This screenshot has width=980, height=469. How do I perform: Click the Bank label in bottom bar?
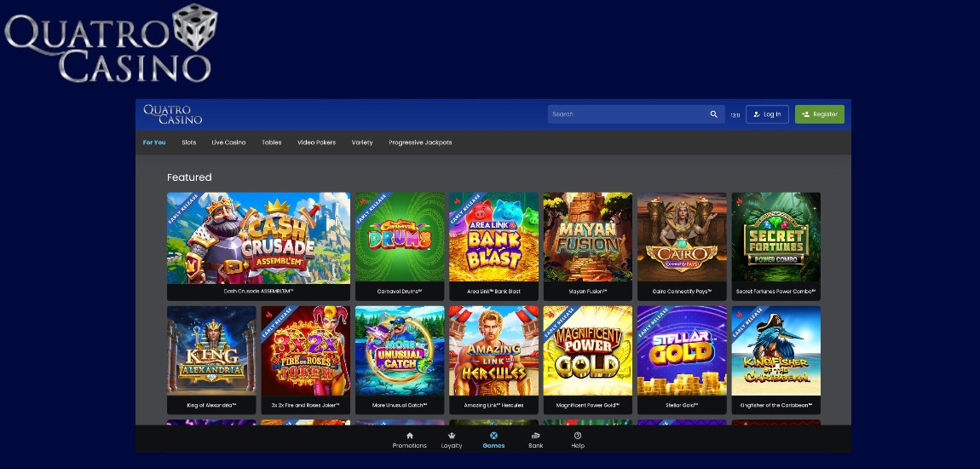(x=536, y=446)
